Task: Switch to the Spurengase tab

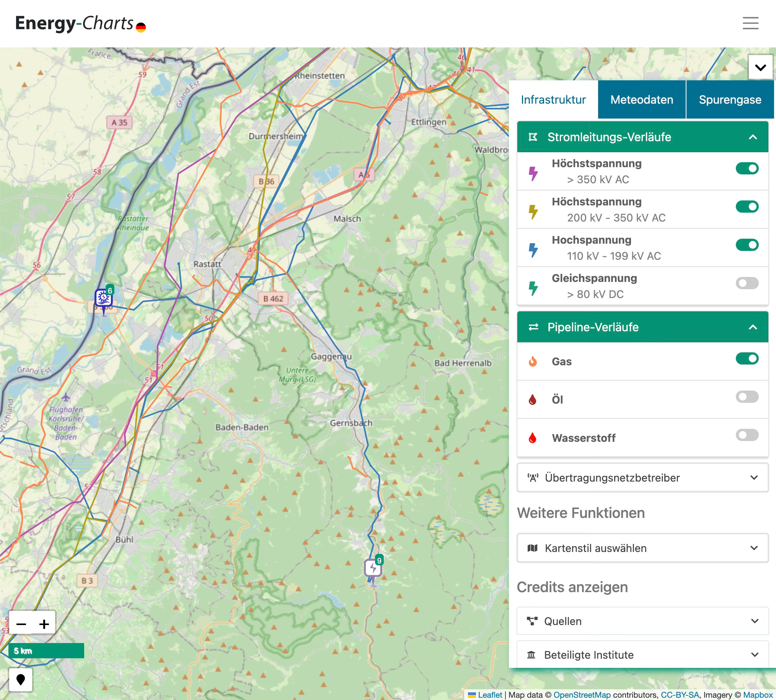Action: point(729,99)
